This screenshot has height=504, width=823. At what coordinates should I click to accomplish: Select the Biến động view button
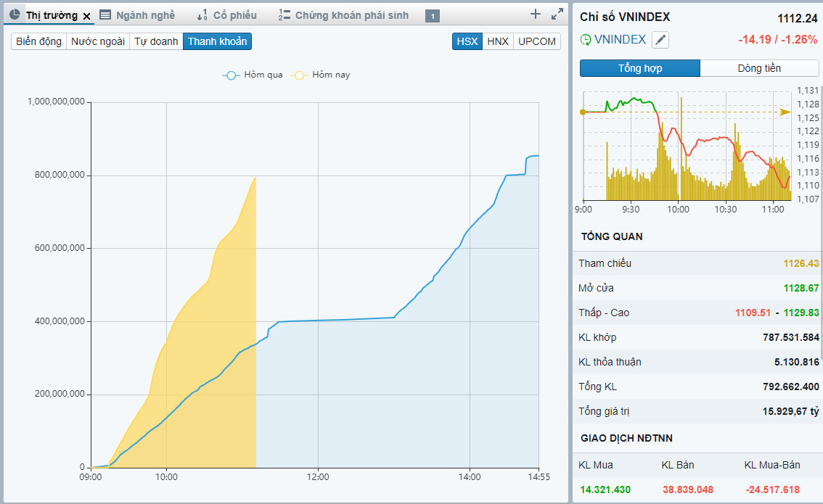tap(39, 41)
